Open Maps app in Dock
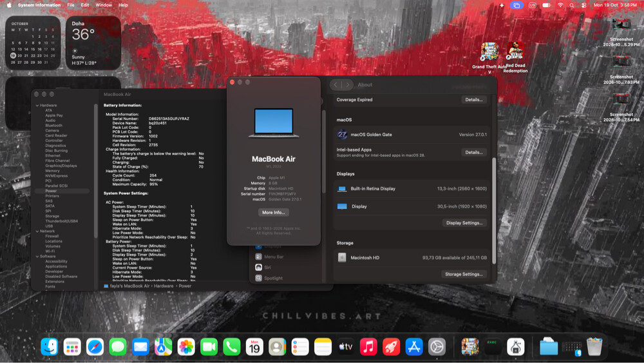Screen dimensions: 644x363 (163, 347)
